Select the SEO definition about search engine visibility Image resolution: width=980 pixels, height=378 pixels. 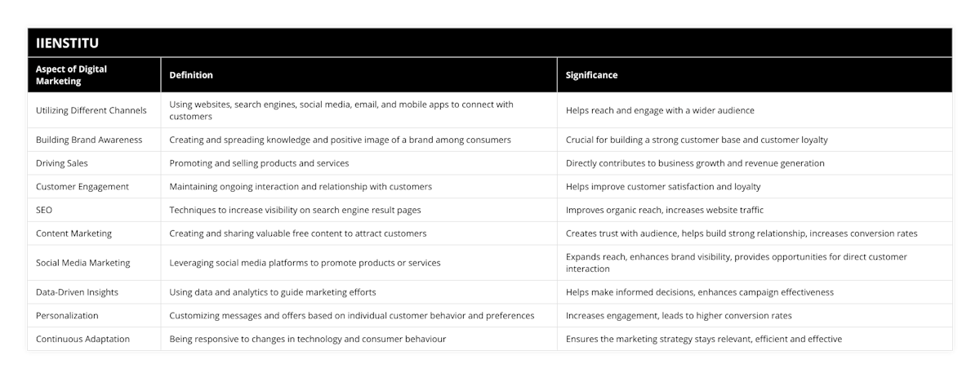click(295, 210)
